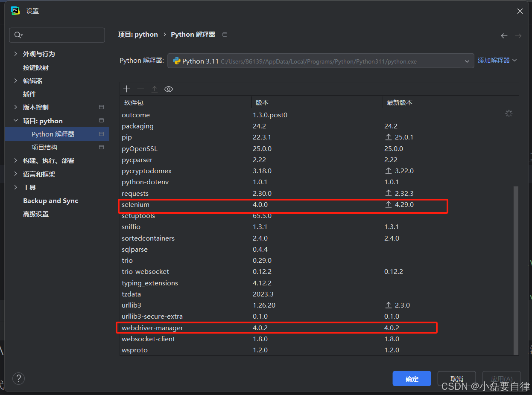Open the Python interpreter dropdown
Screen dimensions: 532x395
[x=321, y=61]
